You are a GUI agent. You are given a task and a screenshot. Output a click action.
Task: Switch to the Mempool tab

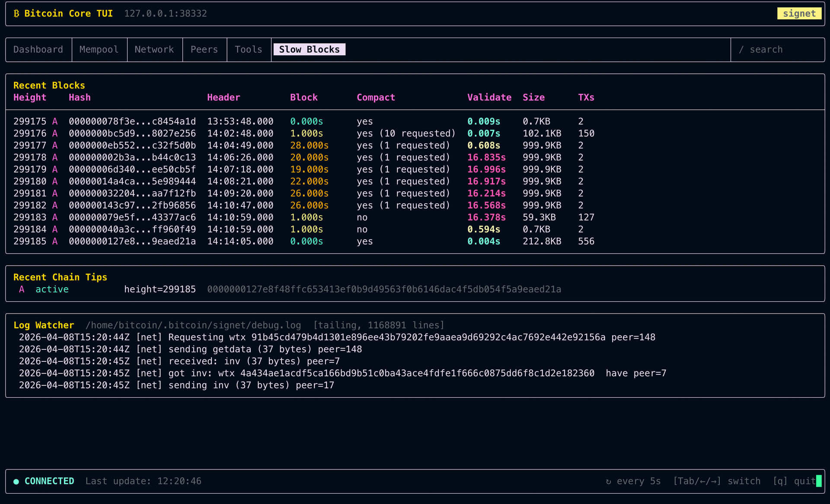[x=99, y=50]
